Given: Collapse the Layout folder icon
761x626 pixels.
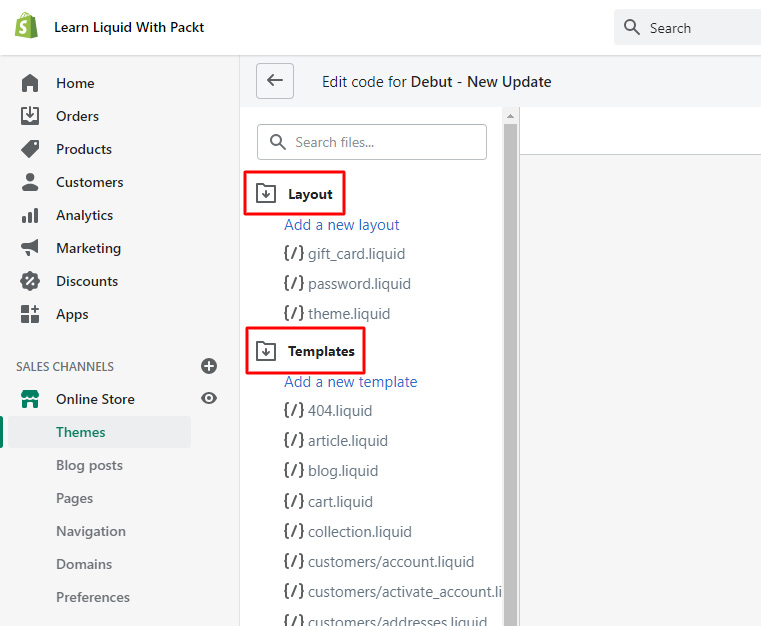Looking at the screenshot, I should [x=266, y=193].
